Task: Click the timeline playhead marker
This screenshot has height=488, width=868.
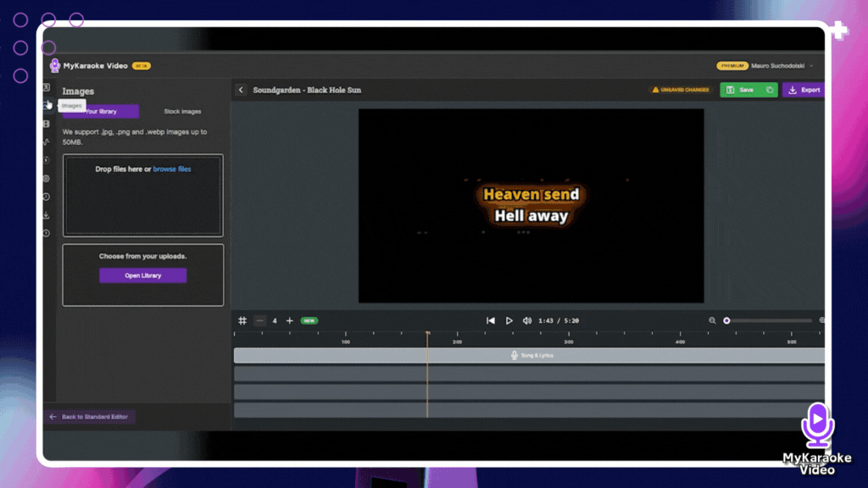Action: coord(427,333)
